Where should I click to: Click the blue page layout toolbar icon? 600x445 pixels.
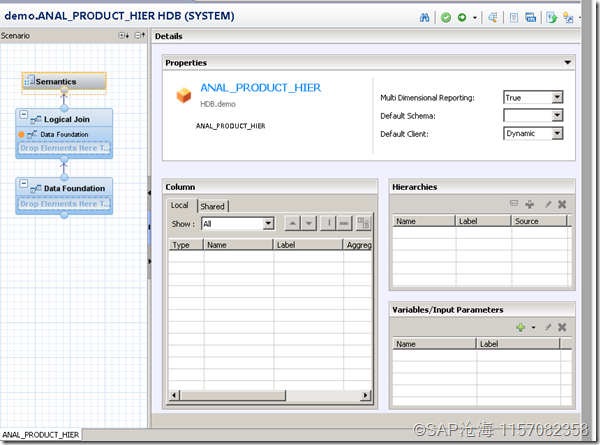pos(514,18)
